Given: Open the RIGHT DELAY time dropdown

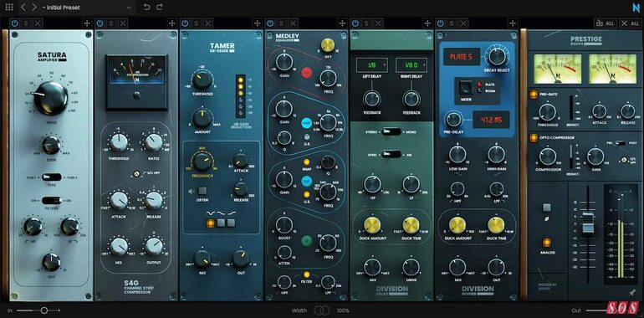Looking at the screenshot, I should tap(411, 65).
